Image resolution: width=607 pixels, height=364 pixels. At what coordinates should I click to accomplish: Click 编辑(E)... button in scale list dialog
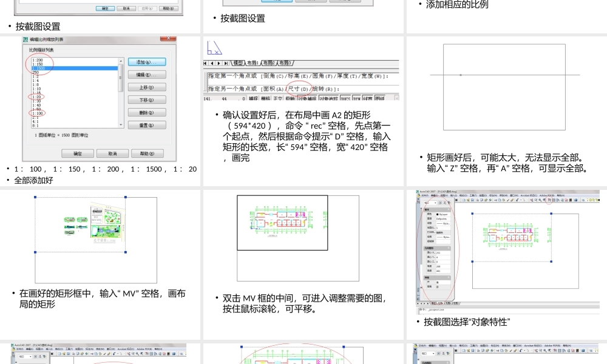click(147, 75)
